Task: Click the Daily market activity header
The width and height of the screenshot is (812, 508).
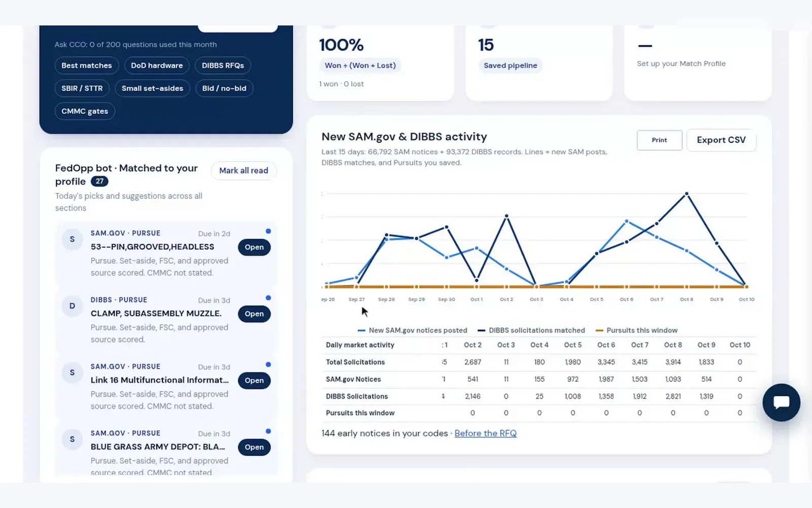Action: [360, 345]
